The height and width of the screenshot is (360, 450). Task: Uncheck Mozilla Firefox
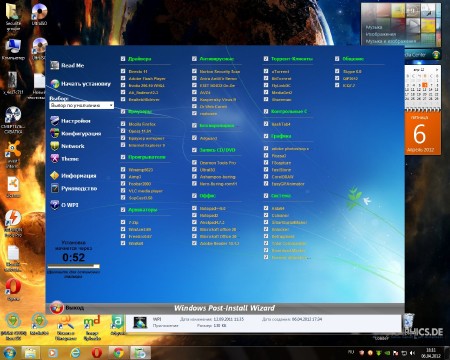(x=123, y=124)
